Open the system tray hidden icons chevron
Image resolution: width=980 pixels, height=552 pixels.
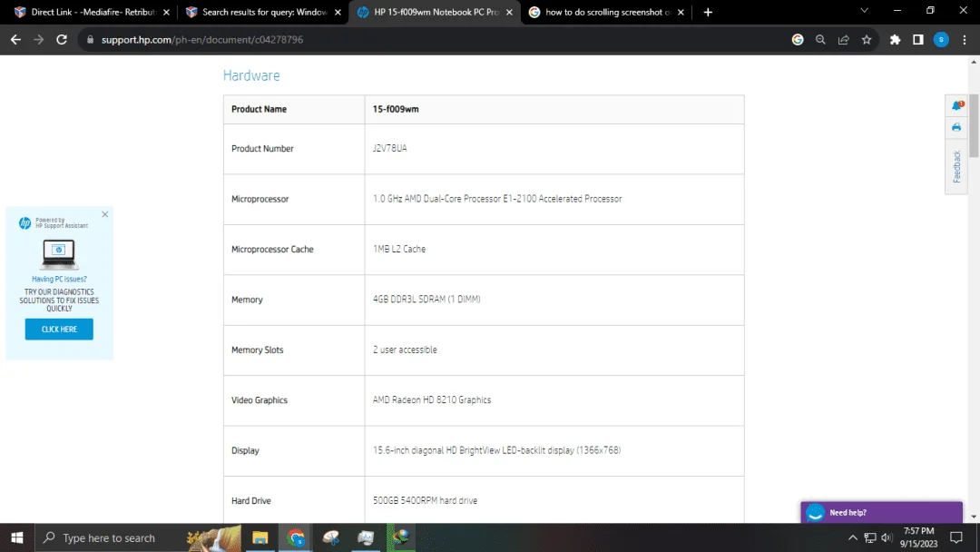pos(852,537)
